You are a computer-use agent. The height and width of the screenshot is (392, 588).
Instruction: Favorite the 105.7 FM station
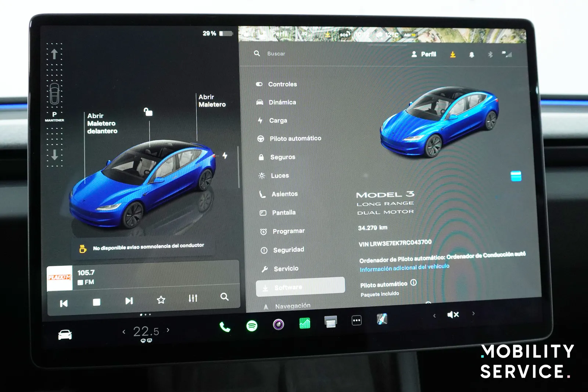point(161,300)
